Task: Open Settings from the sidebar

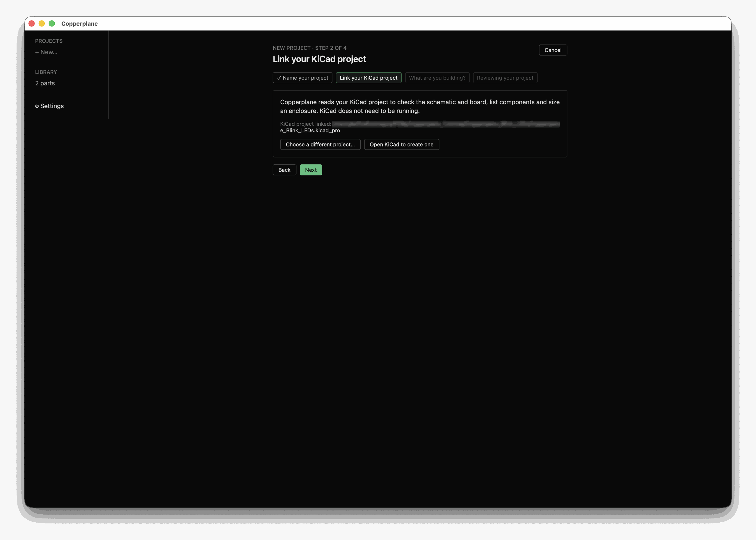Action: coord(49,106)
